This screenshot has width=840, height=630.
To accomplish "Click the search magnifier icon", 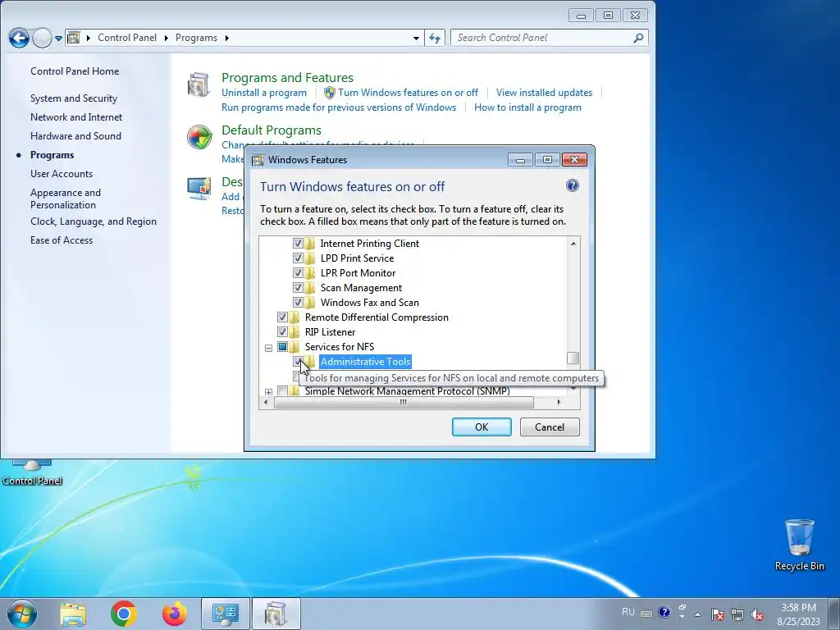I will tap(638, 38).
